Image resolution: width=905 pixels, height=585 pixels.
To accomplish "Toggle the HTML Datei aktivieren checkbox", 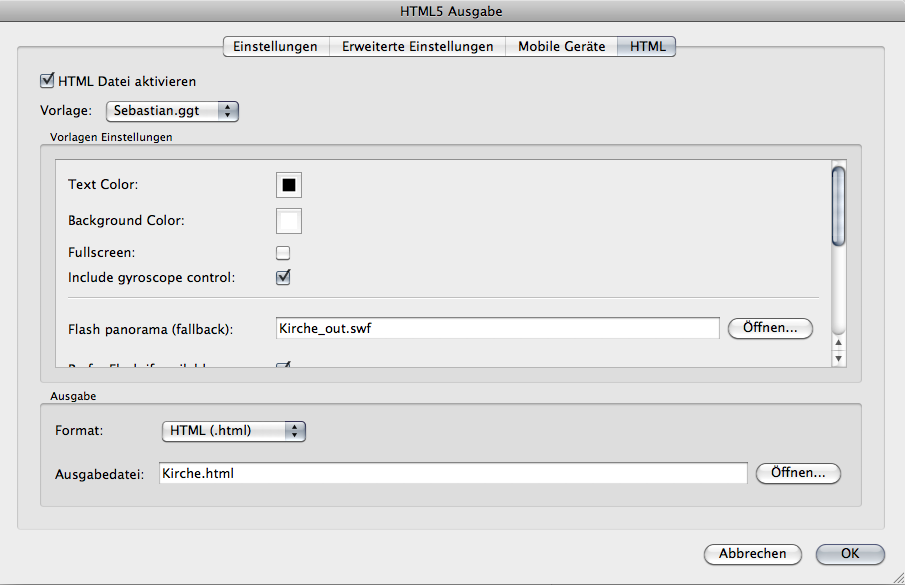I will [46, 81].
